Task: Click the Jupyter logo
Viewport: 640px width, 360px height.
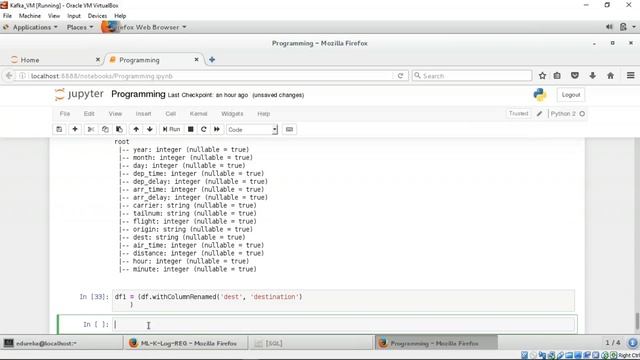Action: 79,94
